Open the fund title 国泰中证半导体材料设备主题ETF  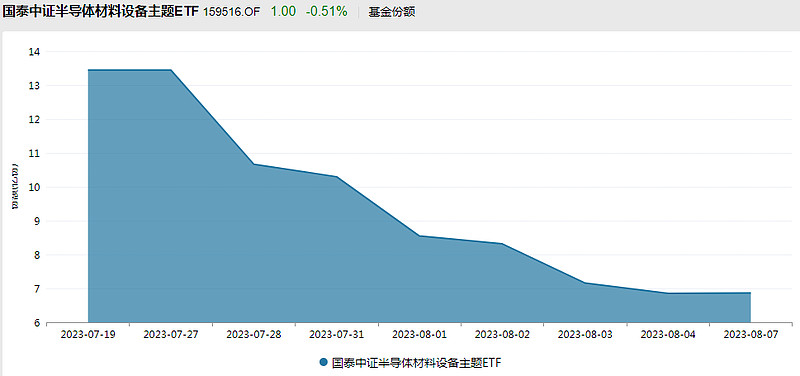[x=101, y=12]
